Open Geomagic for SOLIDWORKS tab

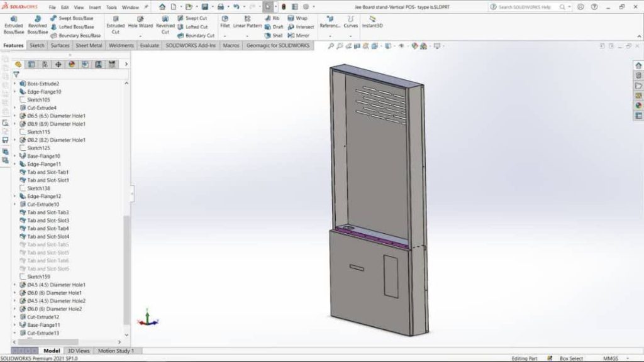tap(278, 45)
